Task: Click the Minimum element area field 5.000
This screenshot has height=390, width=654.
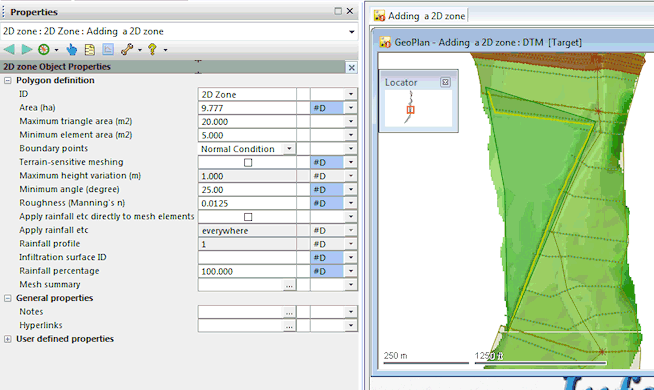Action: click(247, 135)
